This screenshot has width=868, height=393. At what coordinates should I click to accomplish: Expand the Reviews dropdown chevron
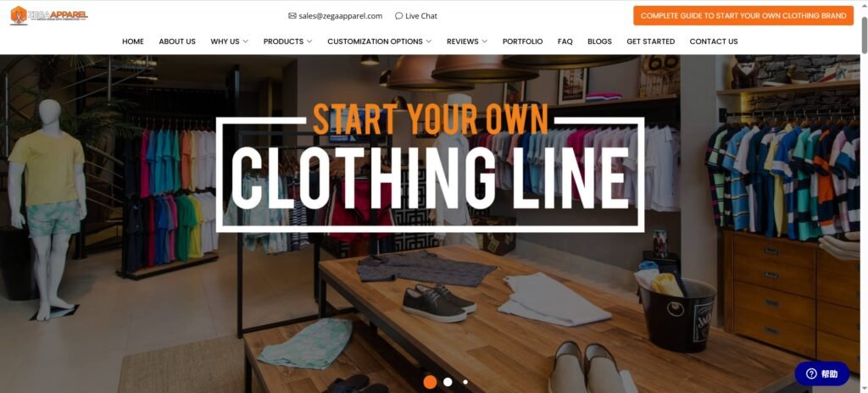click(484, 41)
